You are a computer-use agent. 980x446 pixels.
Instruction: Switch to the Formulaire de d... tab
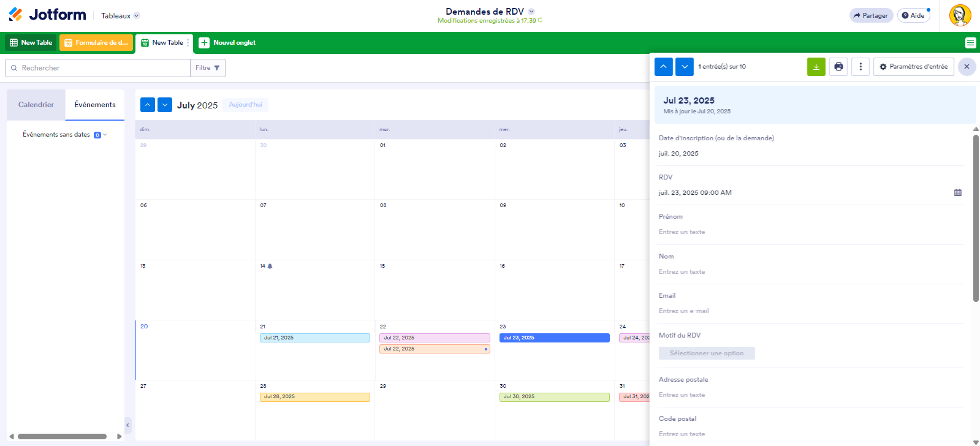(96, 43)
